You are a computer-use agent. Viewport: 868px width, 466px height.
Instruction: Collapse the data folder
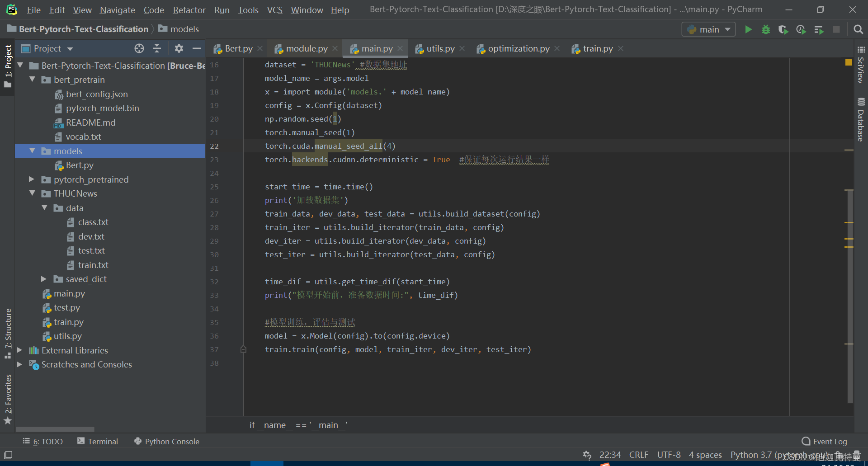[44, 207]
